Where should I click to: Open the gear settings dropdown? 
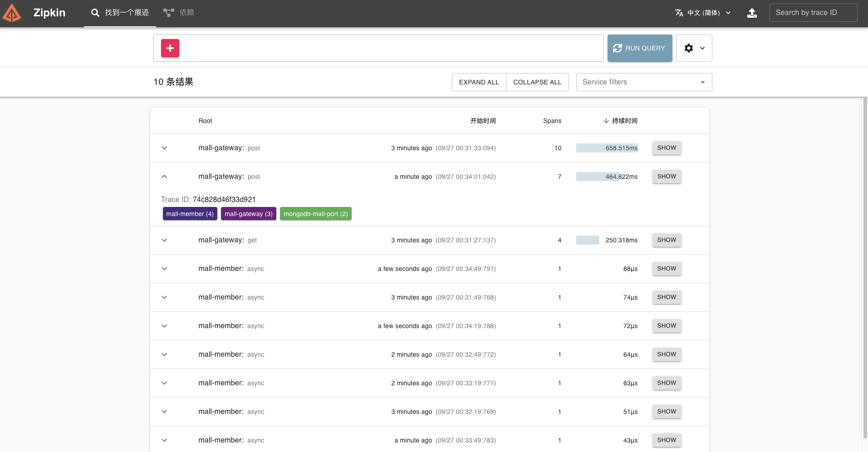click(x=694, y=48)
